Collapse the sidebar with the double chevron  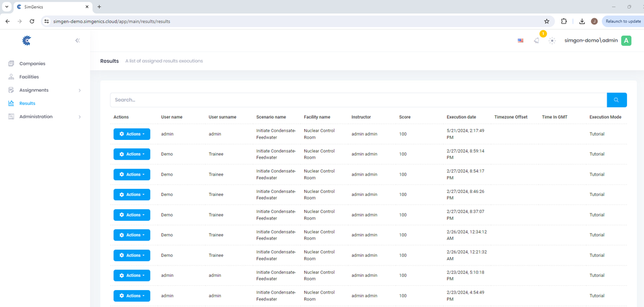pyautogui.click(x=77, y=40)
